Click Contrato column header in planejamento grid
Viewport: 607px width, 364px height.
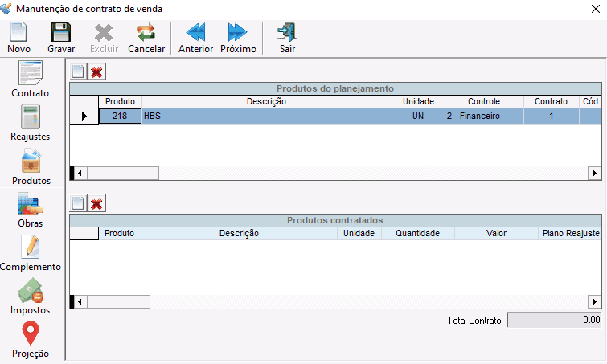tap(552, 102)
